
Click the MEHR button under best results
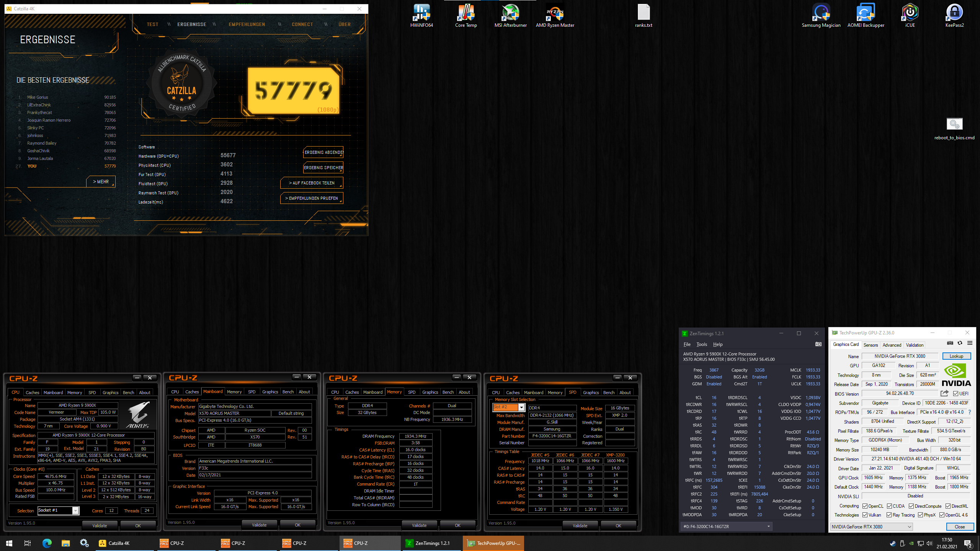click(x=101, y=182)
